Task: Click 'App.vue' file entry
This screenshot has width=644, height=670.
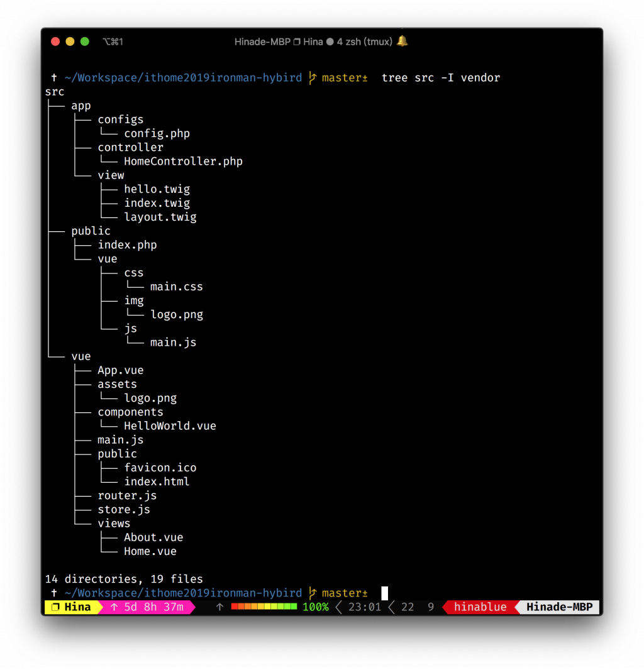Action: tap(121, 370)
